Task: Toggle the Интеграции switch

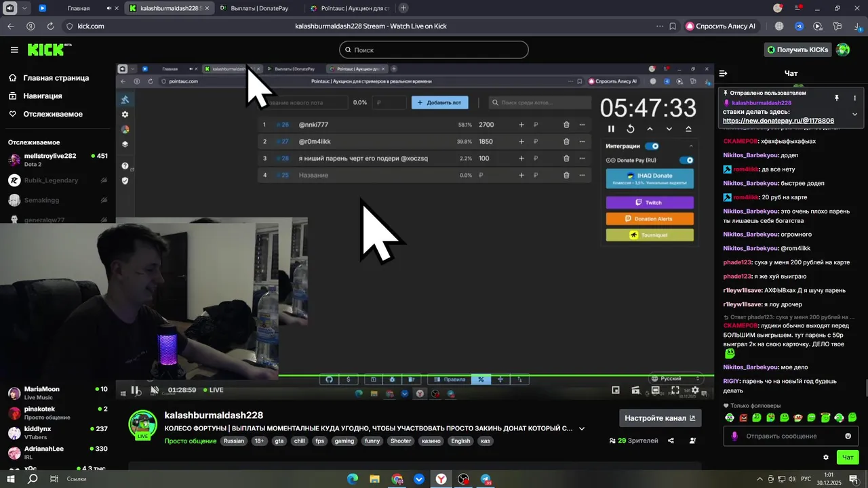Action: point(652,146)
